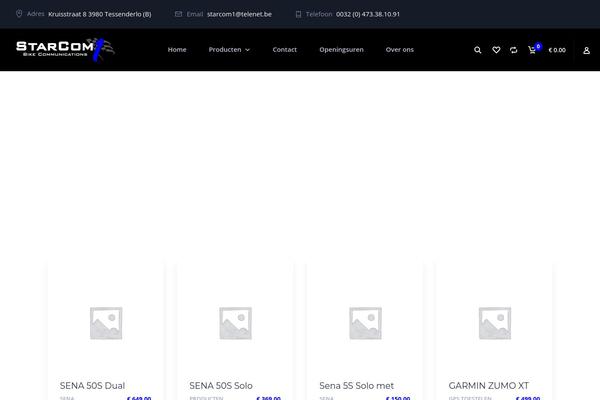The width and height of the screenshot is (600, 400).
Task: Click the StarCom Bike Communications logo
Action: coord(65,50)
